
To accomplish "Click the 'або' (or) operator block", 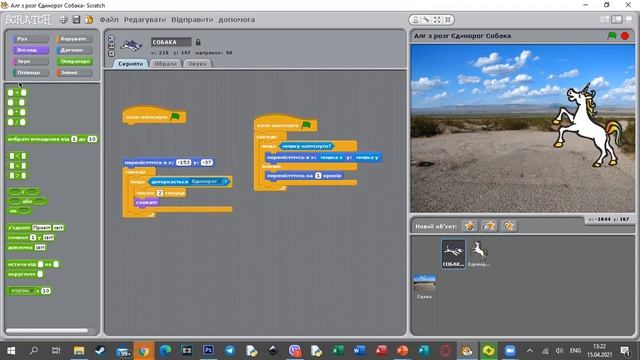I will (x=27, y=201).
